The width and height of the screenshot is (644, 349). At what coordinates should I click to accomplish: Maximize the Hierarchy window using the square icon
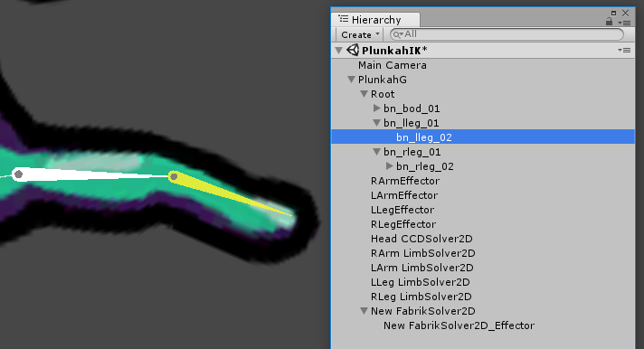613,14
